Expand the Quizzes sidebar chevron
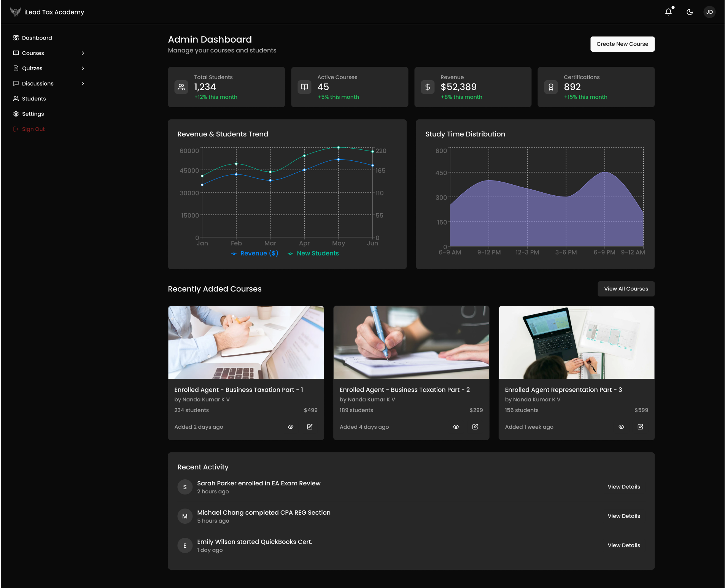The width and height of the screenshot is (725, 588). click(x=83, y=68)
